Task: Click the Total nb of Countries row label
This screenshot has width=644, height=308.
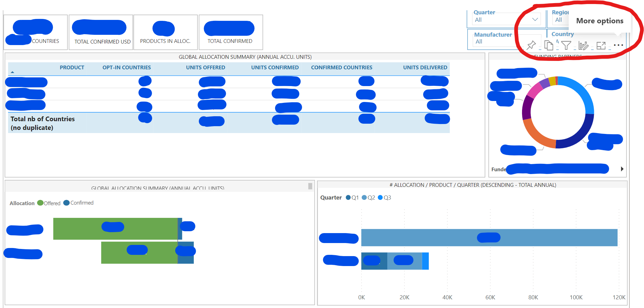Action: 43,123
